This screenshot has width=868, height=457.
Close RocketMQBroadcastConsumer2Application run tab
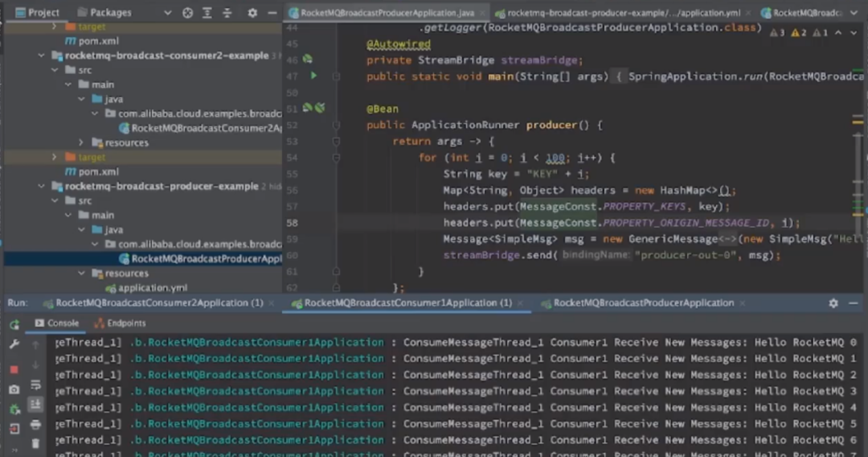coord(272,303)
